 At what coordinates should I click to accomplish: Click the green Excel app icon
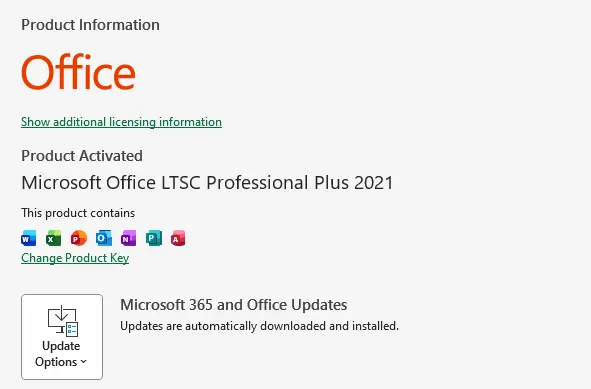(x=54, y=238)
